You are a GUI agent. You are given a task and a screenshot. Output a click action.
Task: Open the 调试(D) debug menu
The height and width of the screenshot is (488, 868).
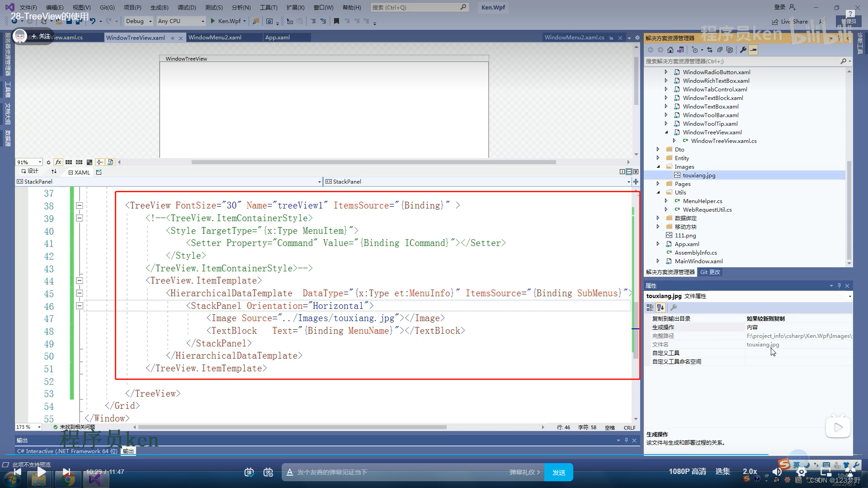point(187,7)
